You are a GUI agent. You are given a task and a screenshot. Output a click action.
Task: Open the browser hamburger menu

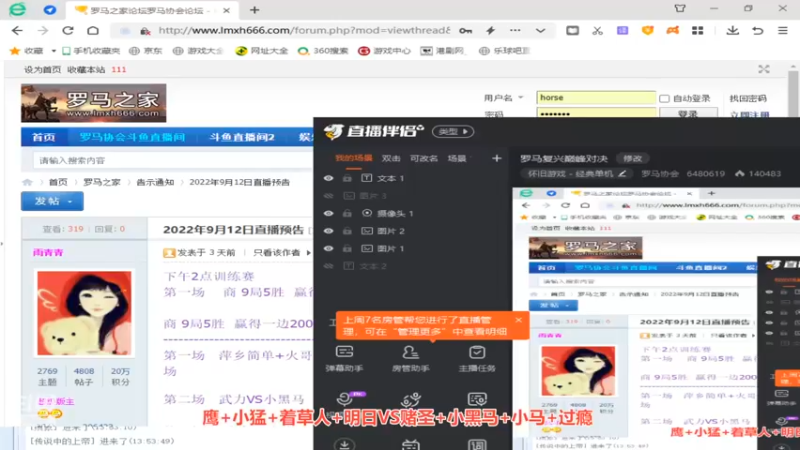[x=783, y=31]
